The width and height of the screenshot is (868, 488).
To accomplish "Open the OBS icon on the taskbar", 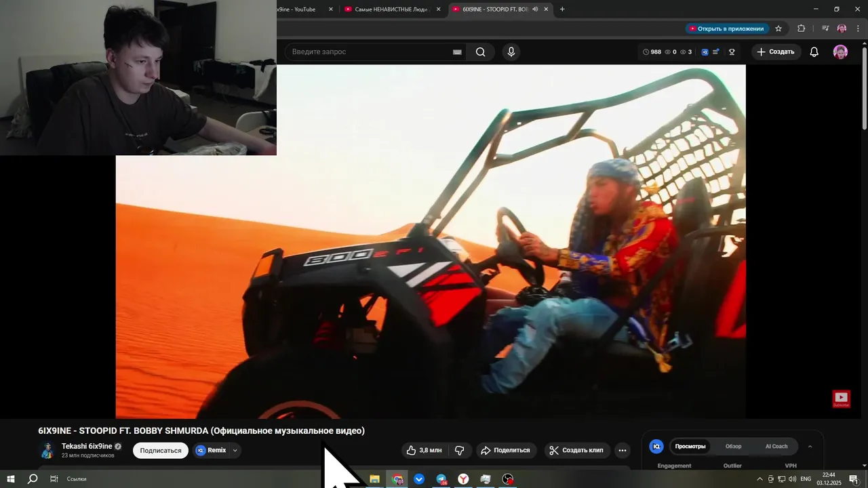I will coord(507,479).
